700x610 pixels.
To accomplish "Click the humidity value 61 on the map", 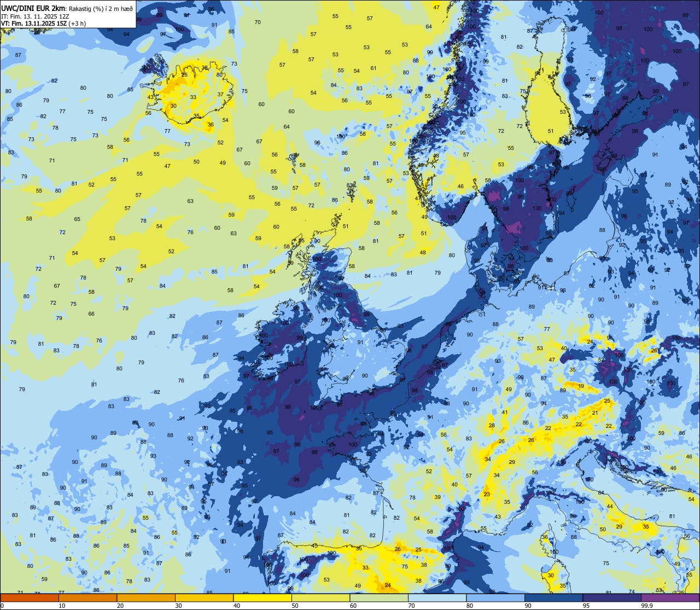I will pos(374,68).
